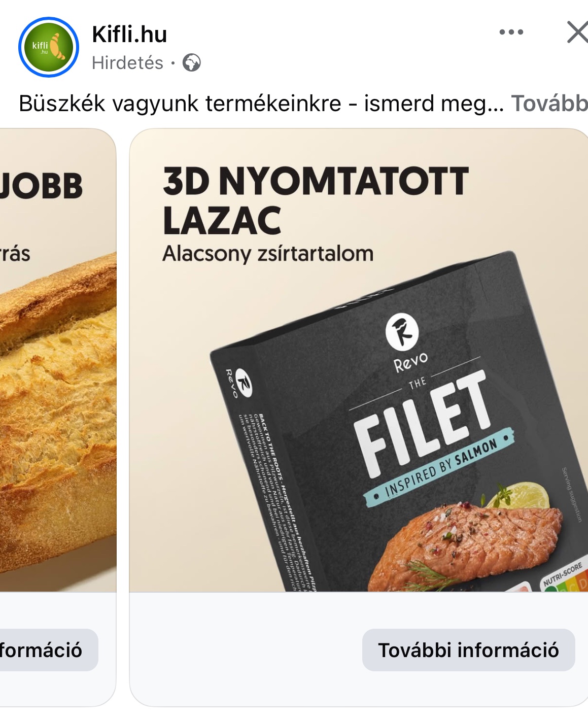
Task: Dismiss the ad with the X icon
Action: [577, 32]
